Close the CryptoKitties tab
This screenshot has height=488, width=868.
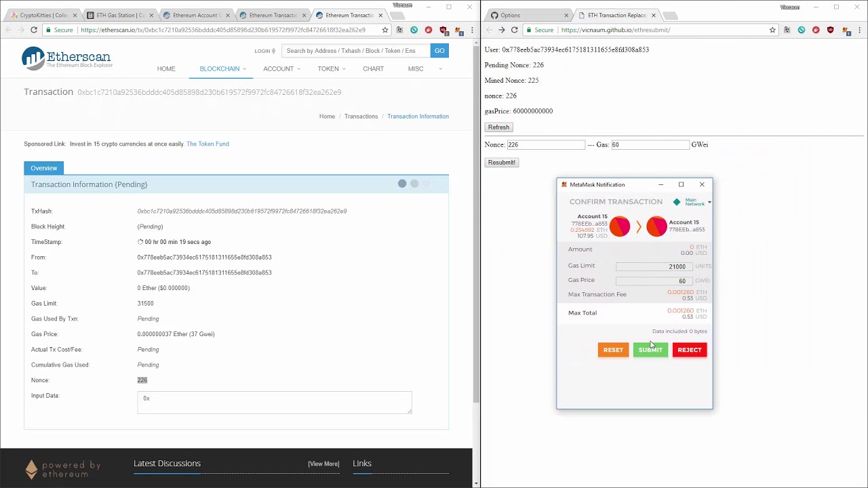click(75, 15)
